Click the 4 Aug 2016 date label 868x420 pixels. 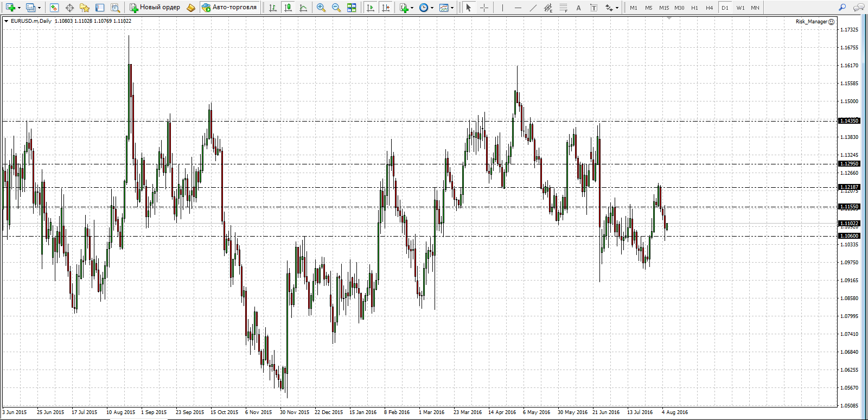pyautogui.click(x=675, y=412)
